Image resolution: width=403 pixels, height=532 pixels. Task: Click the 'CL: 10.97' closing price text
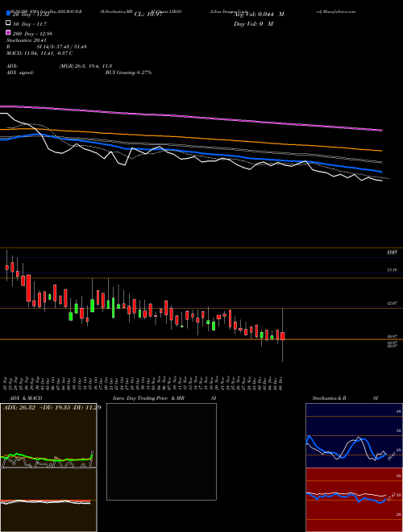pos(147,15)
